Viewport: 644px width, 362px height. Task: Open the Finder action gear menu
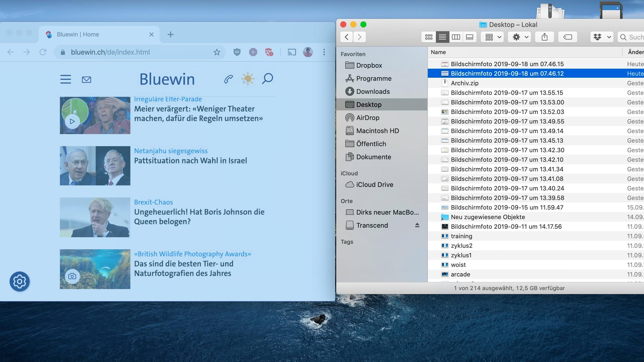[x=519, y=37]
